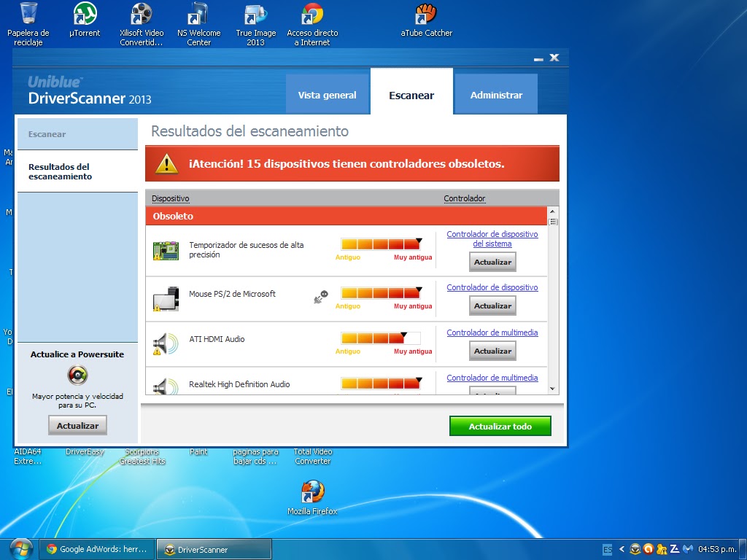Open Controlador de dispositivo del sistema link
Screen dimensions: 747x560
click(492, 238)
